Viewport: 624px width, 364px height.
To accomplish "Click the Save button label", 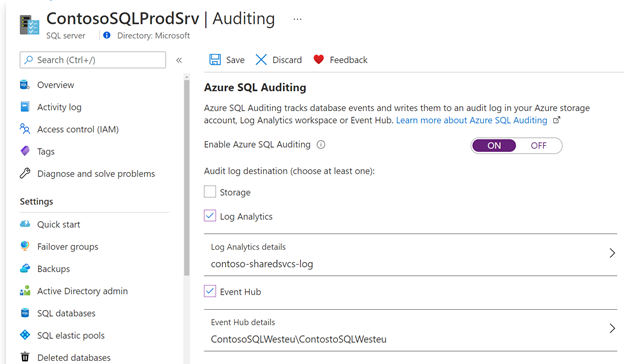I will click(x=235, y=60).
